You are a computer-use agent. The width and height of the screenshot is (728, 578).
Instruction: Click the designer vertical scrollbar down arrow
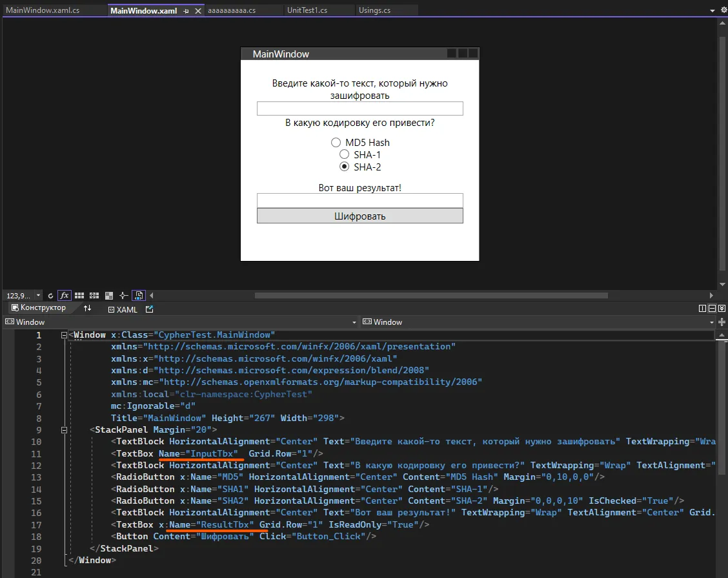(x=722, y=284)
